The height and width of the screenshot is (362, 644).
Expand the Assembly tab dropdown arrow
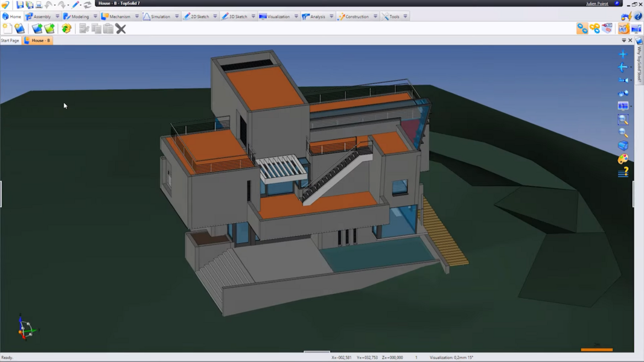point(57,16)
